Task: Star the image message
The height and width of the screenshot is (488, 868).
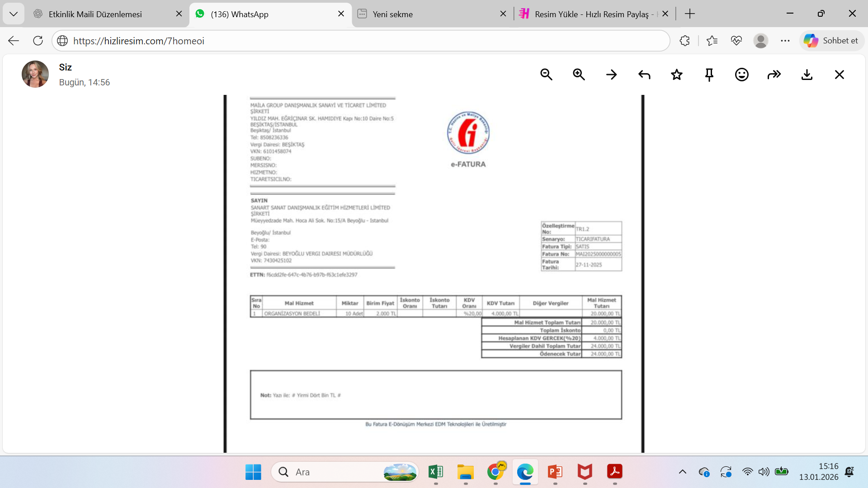Action: click(677, 75)
